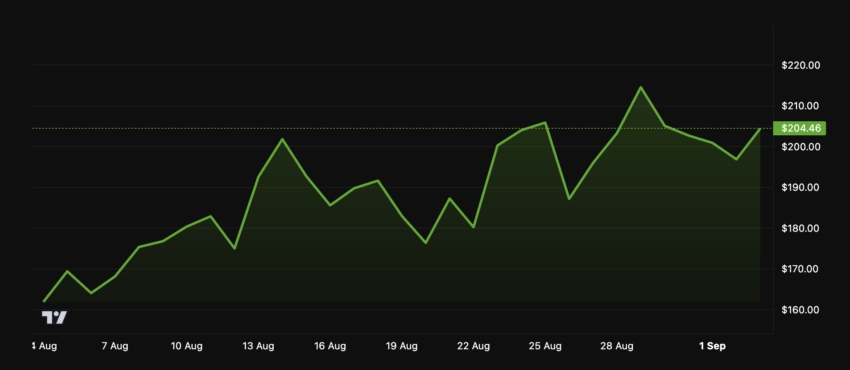Screen dimensions: 850x370
Task: Select the 1 Sep date marker
Action: click(712, 346)
